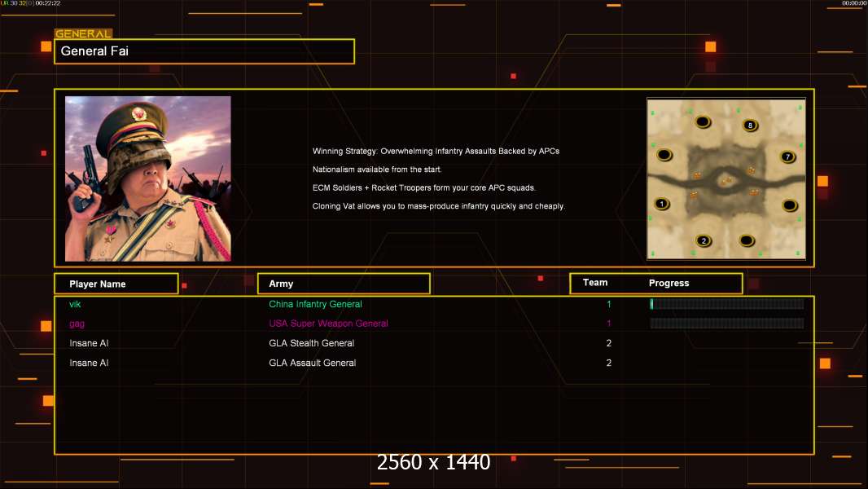This screenshot has height=489, width=868.
Task: Click start position 8 on the map
Action: 750,126
